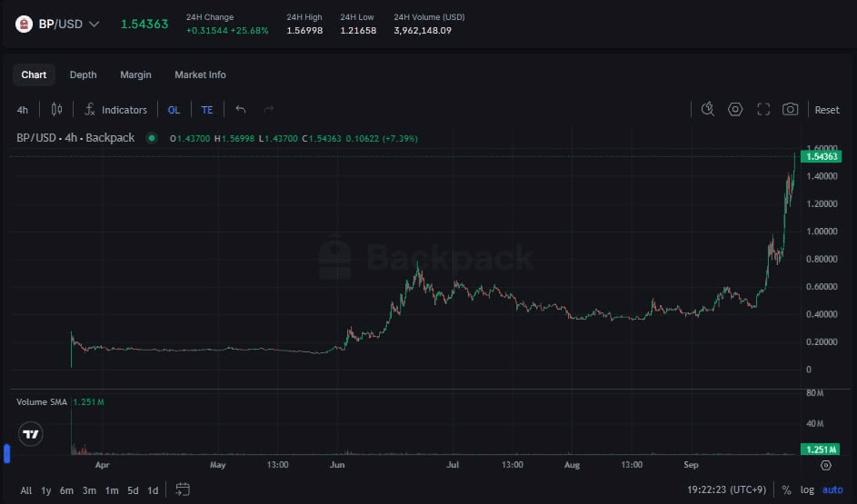Click the 1.00000 price axis label
The image size is (857, 504).
coord(822,232)
